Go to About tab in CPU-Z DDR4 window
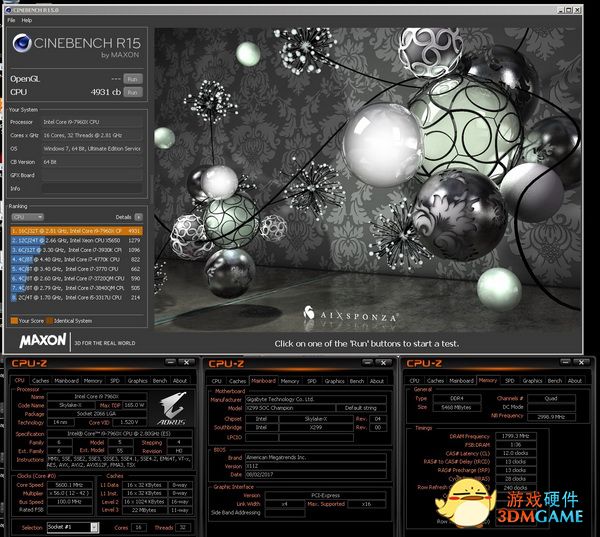This screenshot has width=600, height=537. pos(575,380)
